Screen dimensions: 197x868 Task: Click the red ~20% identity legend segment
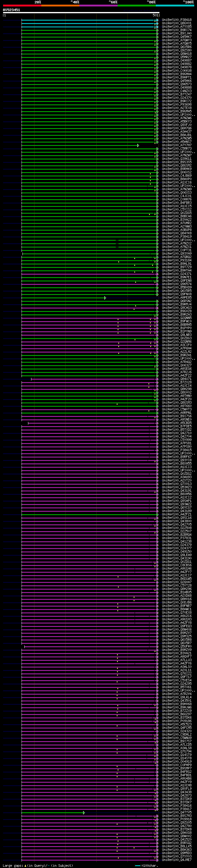22,6
